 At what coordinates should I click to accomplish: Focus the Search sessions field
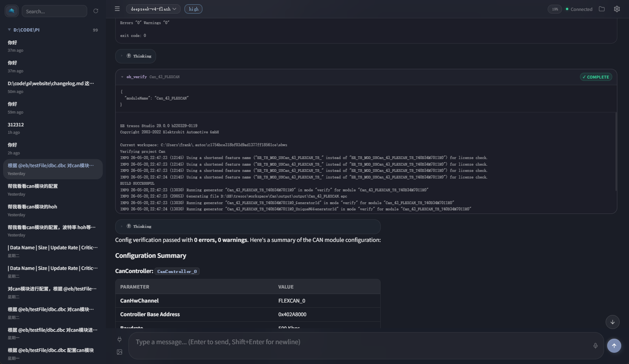tap(54, 11)
